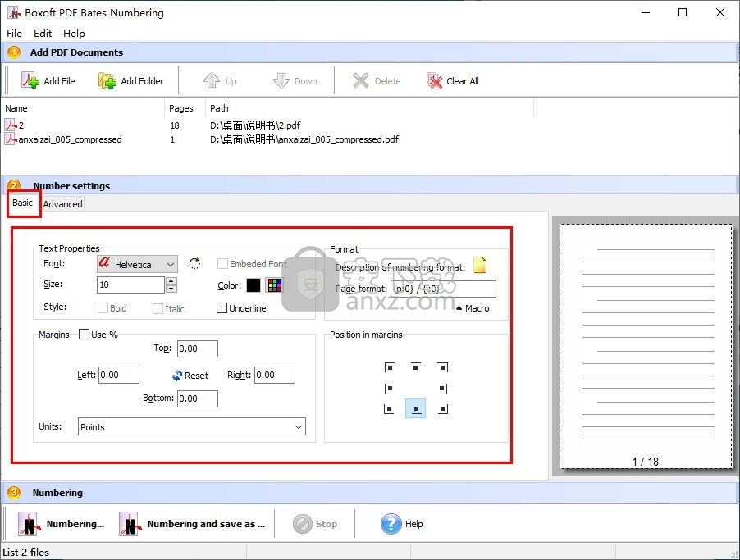Switch to the Basic tab

click(x=22, y=203)
